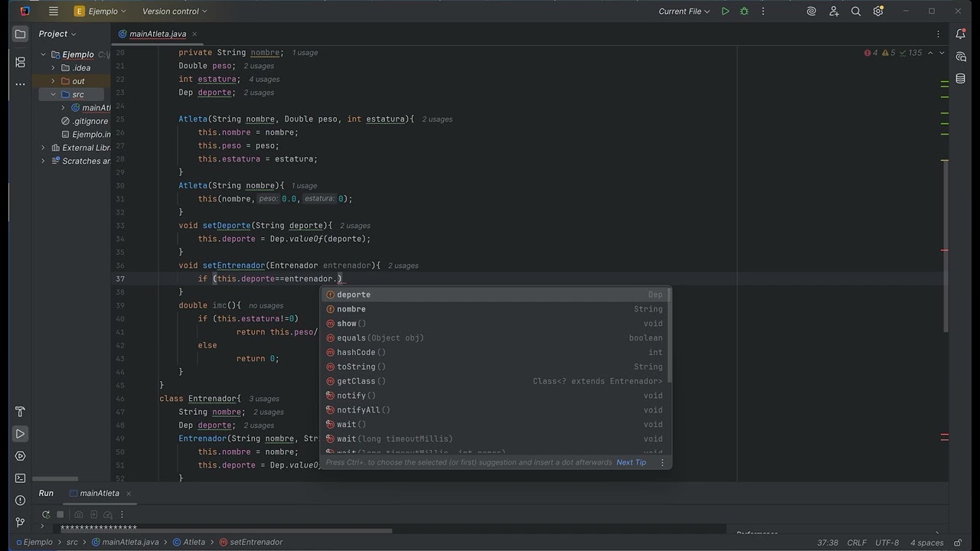This screenshot has height=551, width=980.
Task: Choose the equals(Object obj) suggestion
Action: pyautogui.click(x=495, y=337)
